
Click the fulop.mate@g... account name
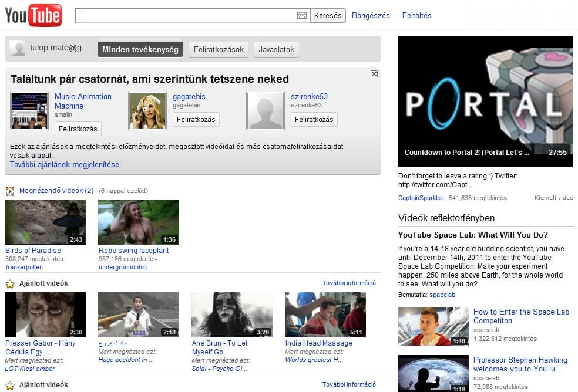click(59, 48)
